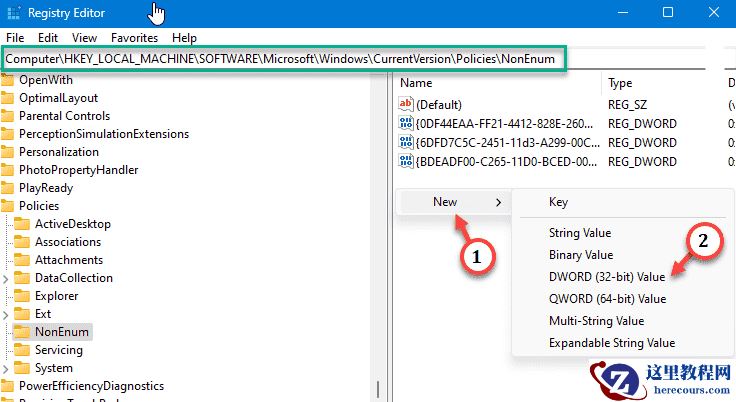Image resolution: width=736 pixels, height=402 pixels.
Task: Choose String Value from New submenu
Action: [x=580, y=233]
